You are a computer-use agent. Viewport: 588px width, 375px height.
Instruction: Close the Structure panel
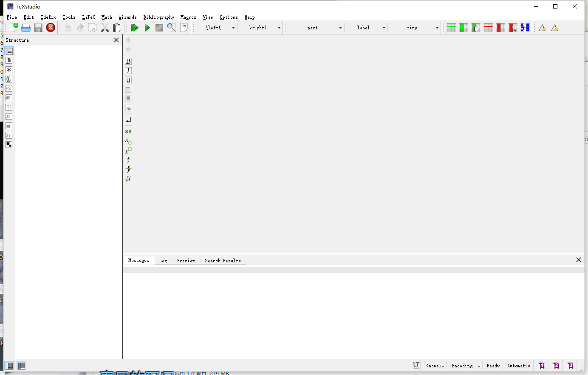116,40
